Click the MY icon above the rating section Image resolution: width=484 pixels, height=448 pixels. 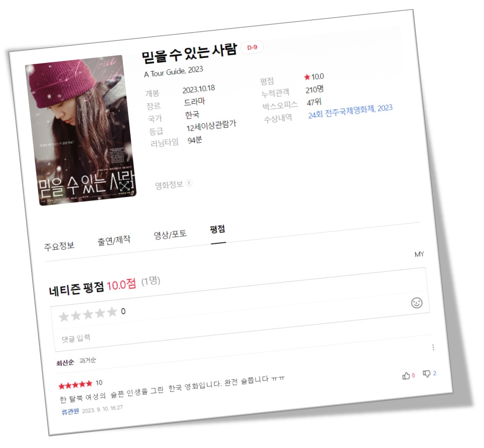coord(420,254)
